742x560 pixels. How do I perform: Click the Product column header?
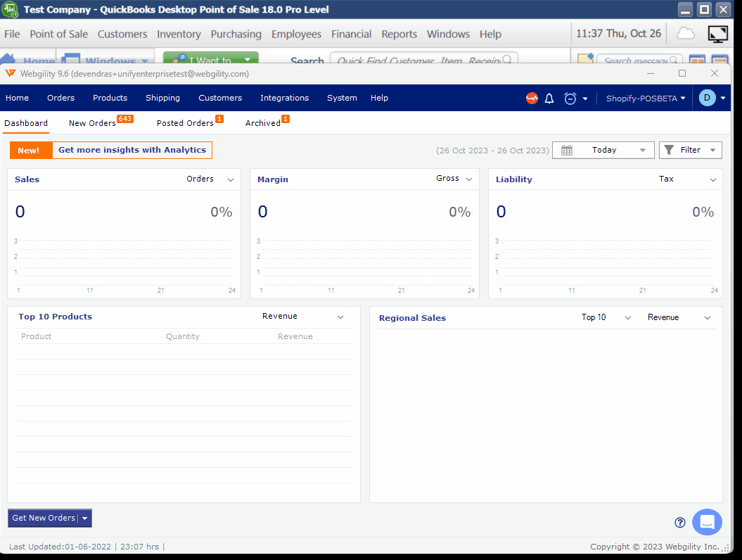click(36, 336)
